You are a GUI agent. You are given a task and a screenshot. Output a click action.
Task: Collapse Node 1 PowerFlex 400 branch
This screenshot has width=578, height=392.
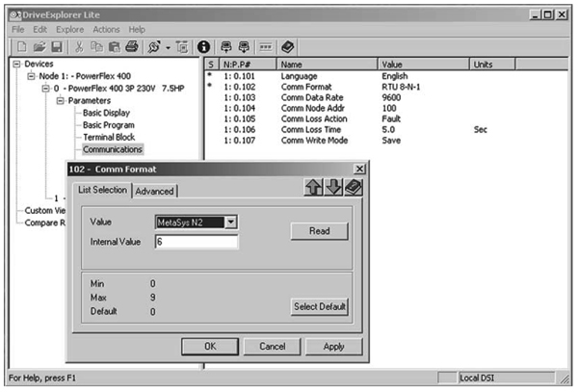click(31, 76)
